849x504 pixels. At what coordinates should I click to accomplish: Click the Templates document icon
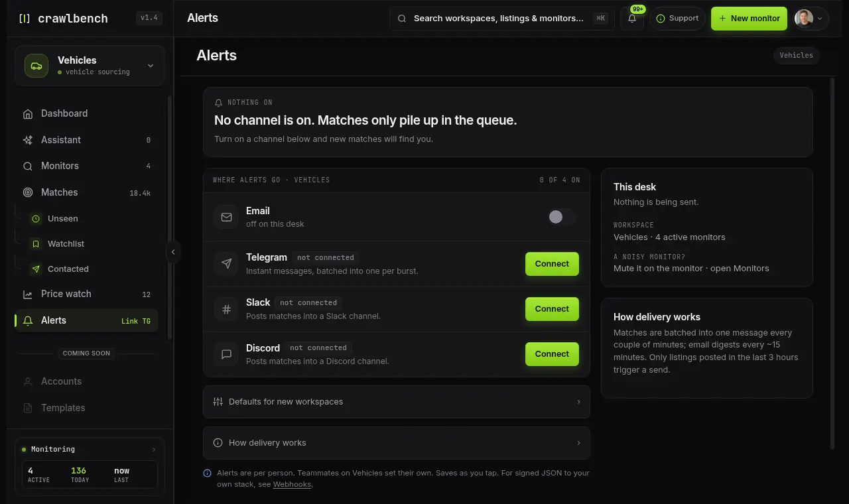28,408
